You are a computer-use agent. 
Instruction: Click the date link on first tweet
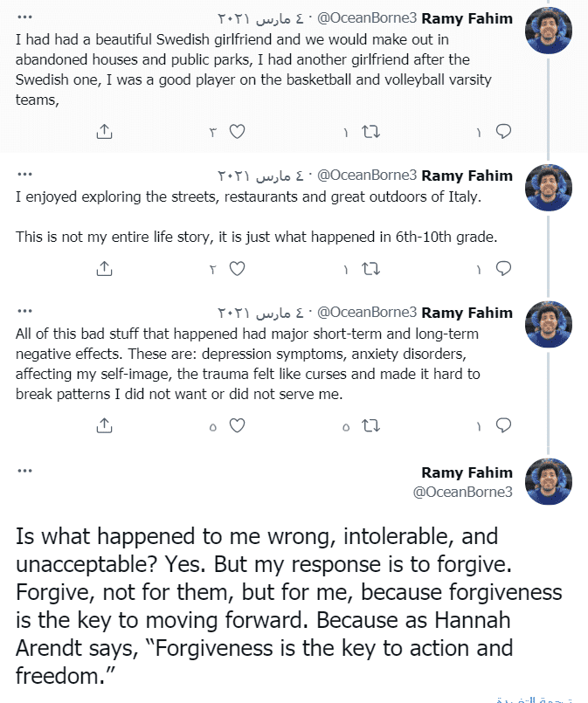pyautogui.click(x=260, y=19)
